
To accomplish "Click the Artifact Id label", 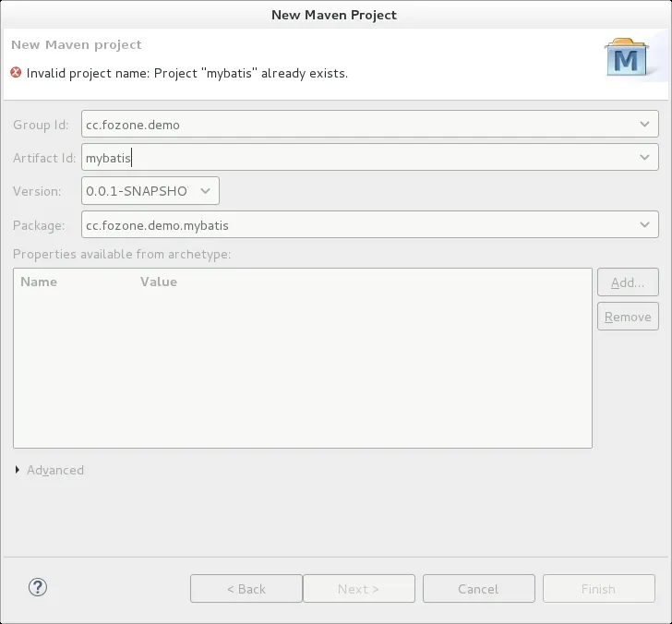I will (44, 158).
